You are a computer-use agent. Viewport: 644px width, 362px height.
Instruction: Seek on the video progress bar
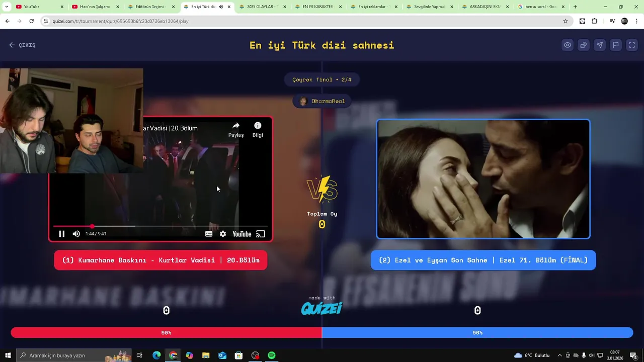coord(161,226)
